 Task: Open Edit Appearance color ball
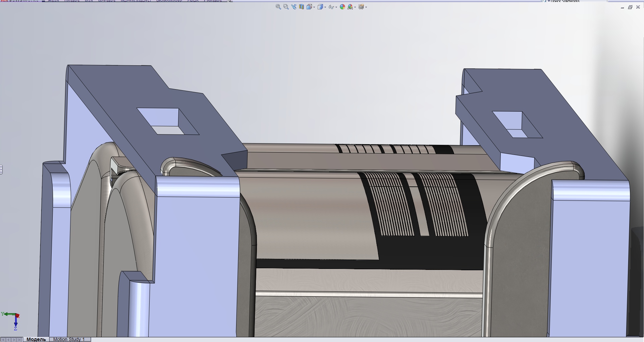pos(342,7)
